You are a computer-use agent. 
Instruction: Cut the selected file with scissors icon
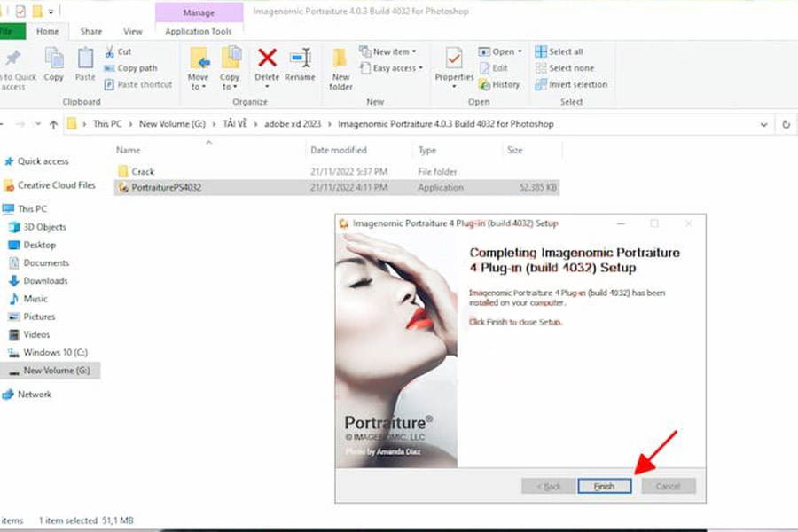click(118, 51)
